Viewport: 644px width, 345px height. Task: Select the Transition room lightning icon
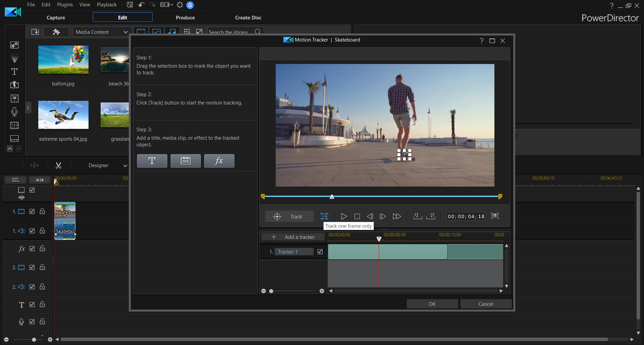pos(14,85)
